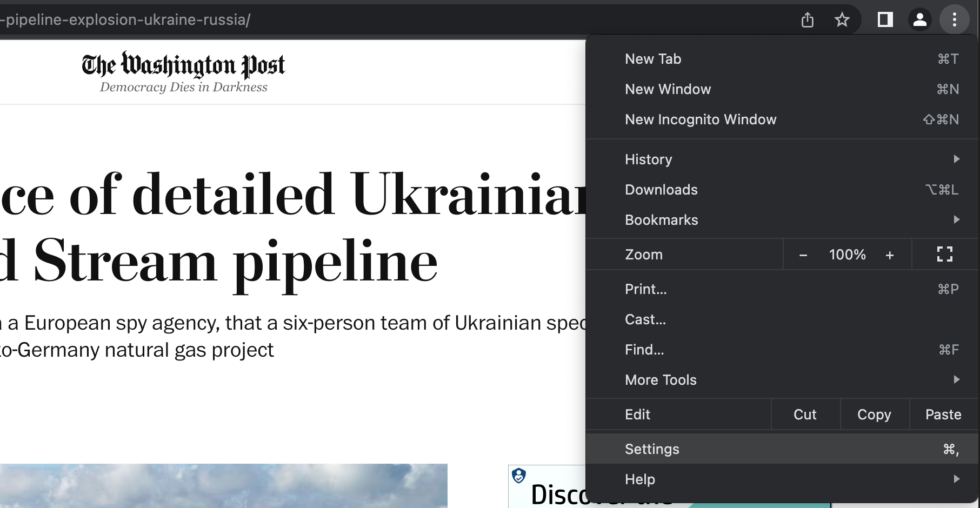980x508 pixels.
Task: Expand the History submenu
Action: [648, 159]
